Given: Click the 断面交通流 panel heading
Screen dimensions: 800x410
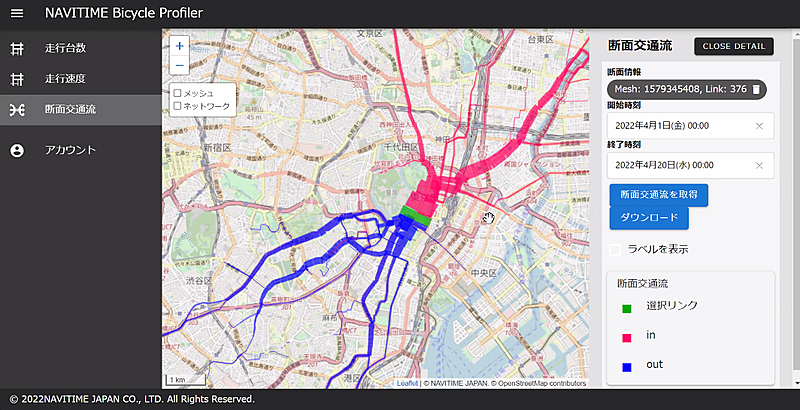Looking at the screenshot, I should point(640,46).
